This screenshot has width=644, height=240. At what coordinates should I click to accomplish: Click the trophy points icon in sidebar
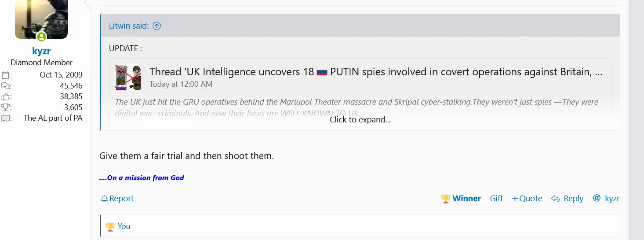(x=6, y=107)
